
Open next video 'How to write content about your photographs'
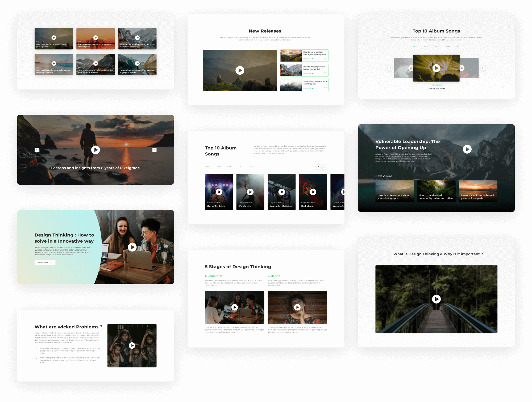[x=394, y=191]
